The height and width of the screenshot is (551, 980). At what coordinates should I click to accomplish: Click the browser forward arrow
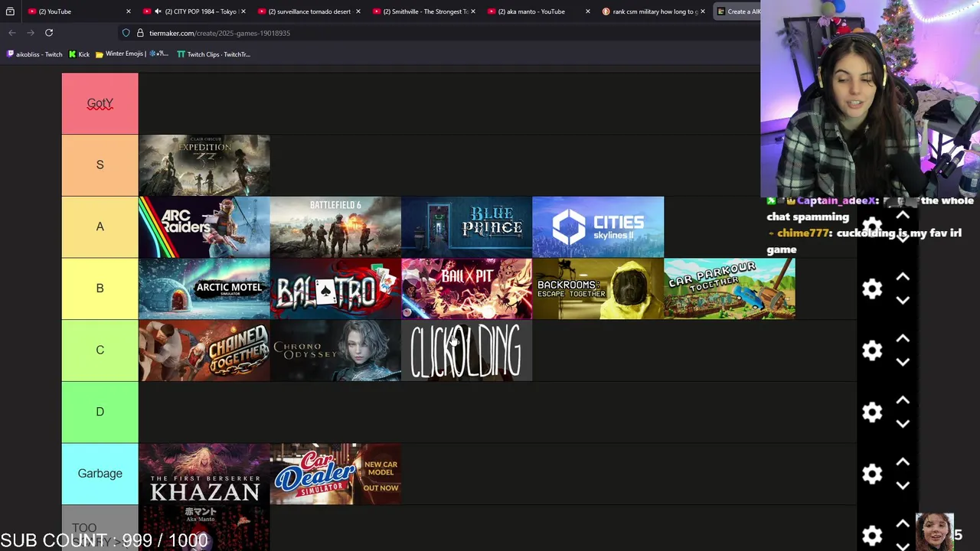tap(31, 33)
